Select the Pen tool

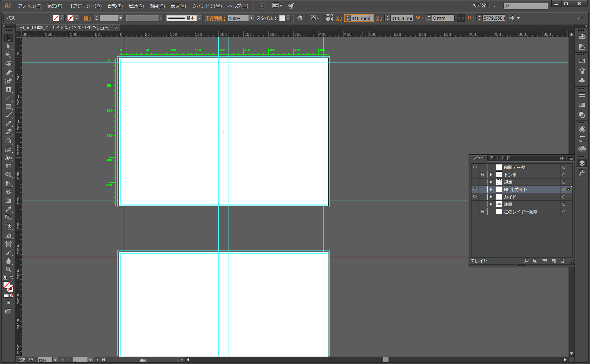8,73
